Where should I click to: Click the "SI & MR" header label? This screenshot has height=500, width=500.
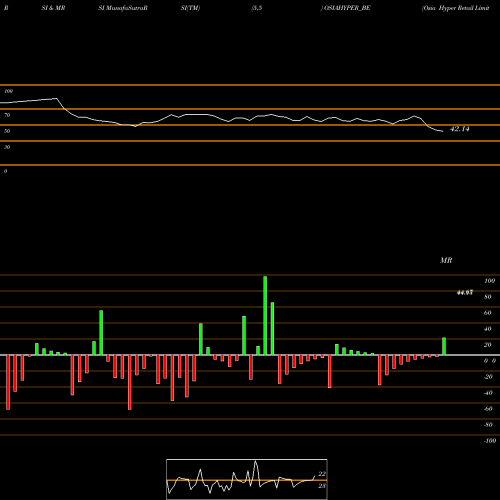click(53, 8)
